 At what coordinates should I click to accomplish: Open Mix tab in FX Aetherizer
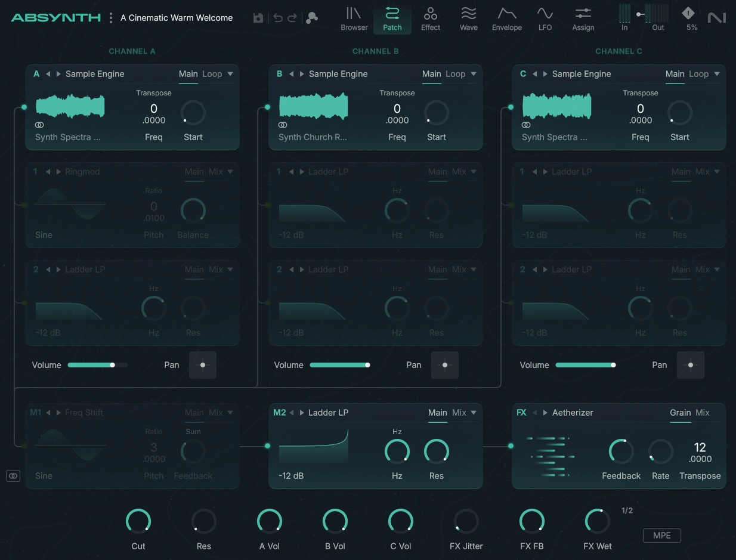click(x=703, y=413)
